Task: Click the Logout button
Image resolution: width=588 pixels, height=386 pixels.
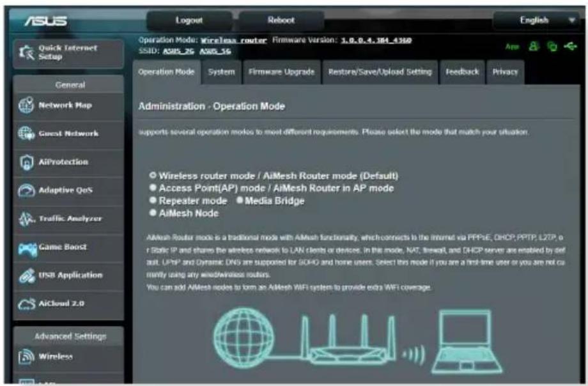Action: point(189,20)
